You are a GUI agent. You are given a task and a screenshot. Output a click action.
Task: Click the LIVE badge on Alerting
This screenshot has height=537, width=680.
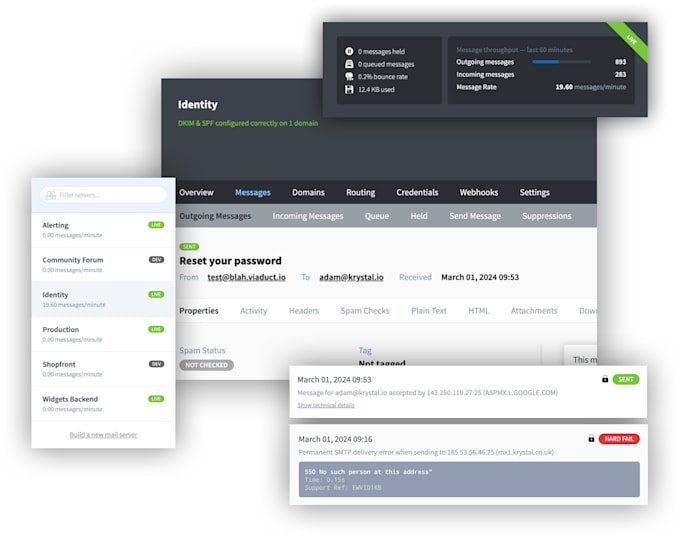click(x=156, y=225)
